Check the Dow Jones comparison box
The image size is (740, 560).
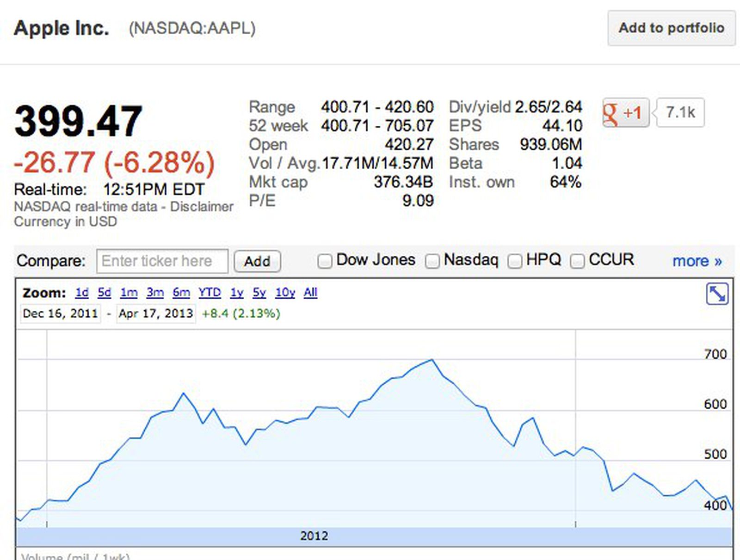[x=324, y=261]
